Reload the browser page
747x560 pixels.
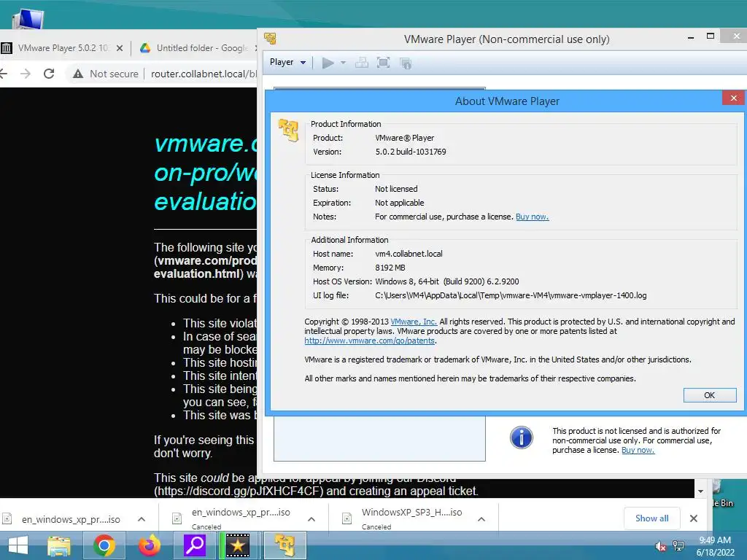[49, 74]
